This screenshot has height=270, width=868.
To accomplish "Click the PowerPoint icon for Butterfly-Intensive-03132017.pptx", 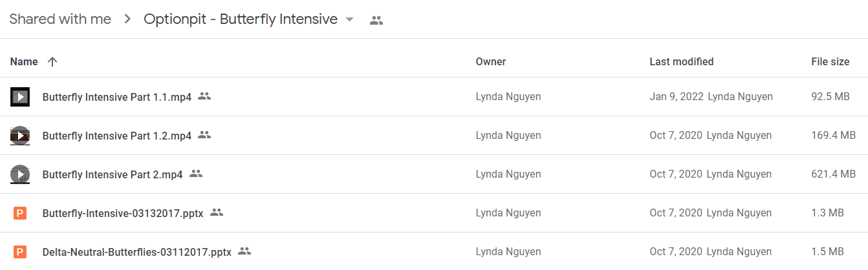I will tap(21, 213).
